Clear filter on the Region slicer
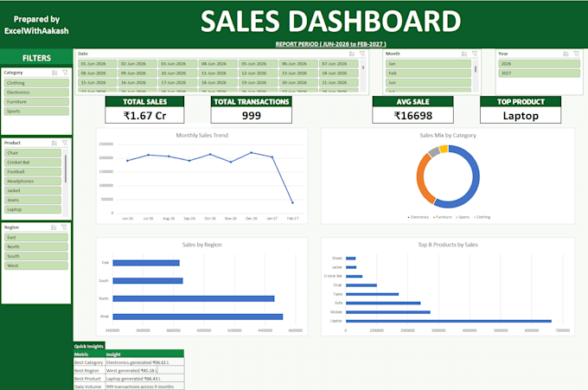 coord(64,227)
